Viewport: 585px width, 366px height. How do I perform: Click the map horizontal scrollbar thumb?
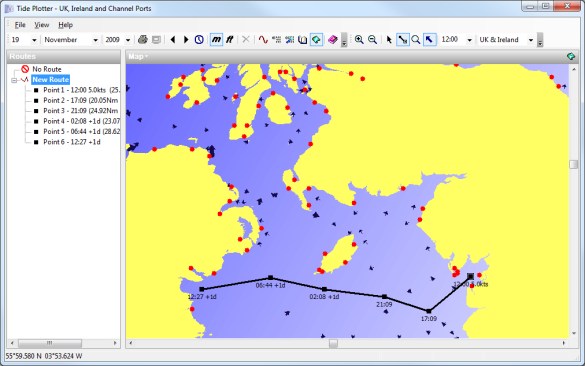333,343
